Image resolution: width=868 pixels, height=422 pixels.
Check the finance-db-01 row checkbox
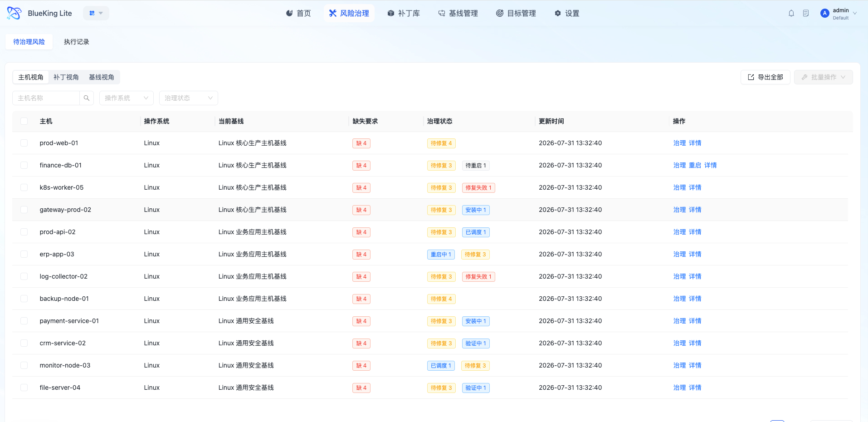24,165
